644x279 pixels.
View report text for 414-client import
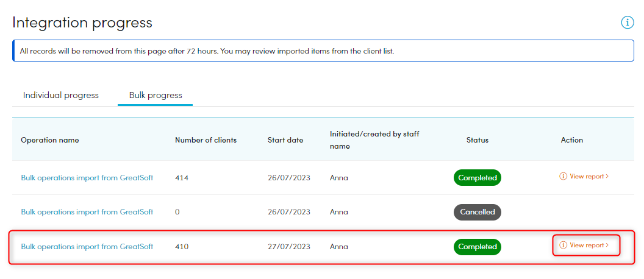pos(587,176)
